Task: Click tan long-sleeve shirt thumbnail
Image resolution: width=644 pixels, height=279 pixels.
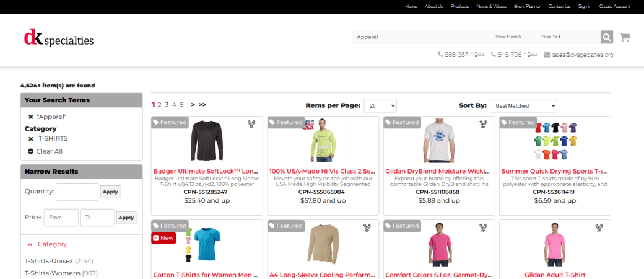Action: pos(323,244)
